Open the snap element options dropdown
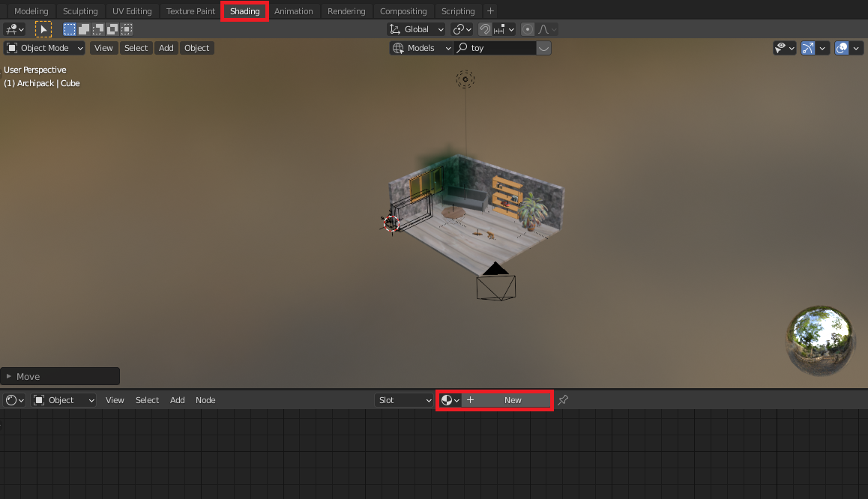This screenshot has width=868, height=499. (504, 29)
